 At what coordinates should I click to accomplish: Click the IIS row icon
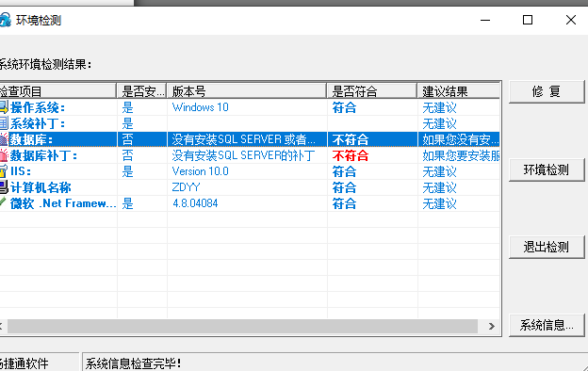pyautogui.click(x=4, y=171)
